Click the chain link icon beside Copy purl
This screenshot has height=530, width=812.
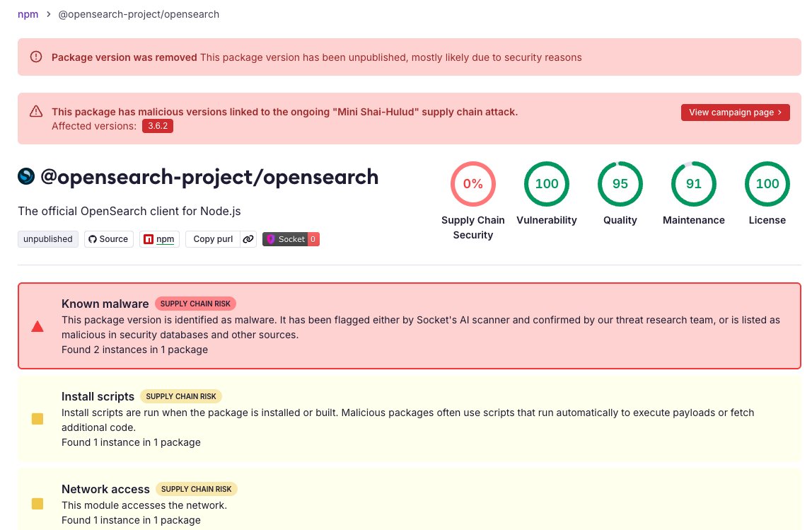[x=248, y=239]
